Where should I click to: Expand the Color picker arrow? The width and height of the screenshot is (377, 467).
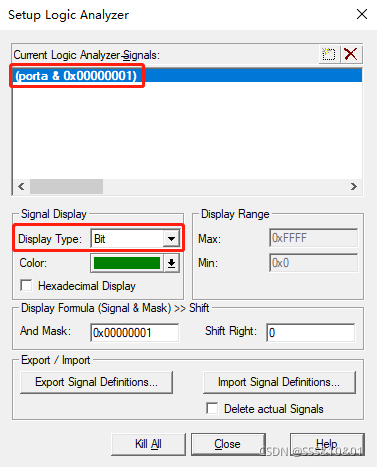(x=171, y=263)
